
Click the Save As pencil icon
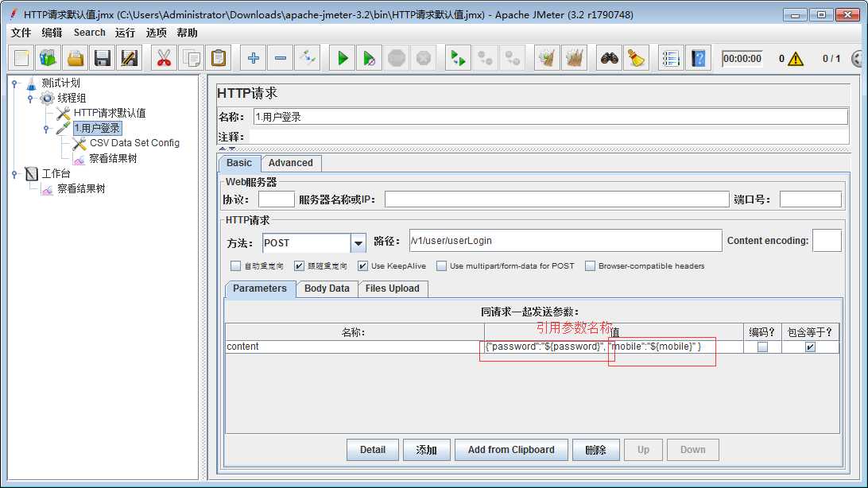130,58
